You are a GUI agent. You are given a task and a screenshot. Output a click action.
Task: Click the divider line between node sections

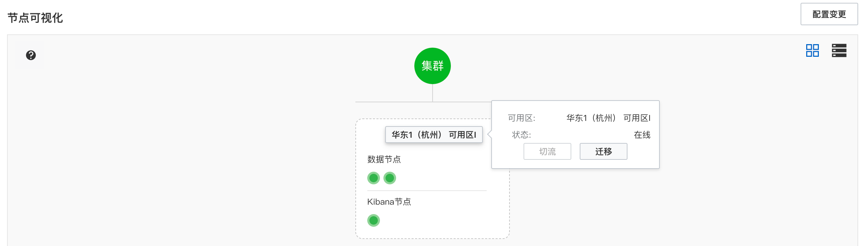[427, 191]
